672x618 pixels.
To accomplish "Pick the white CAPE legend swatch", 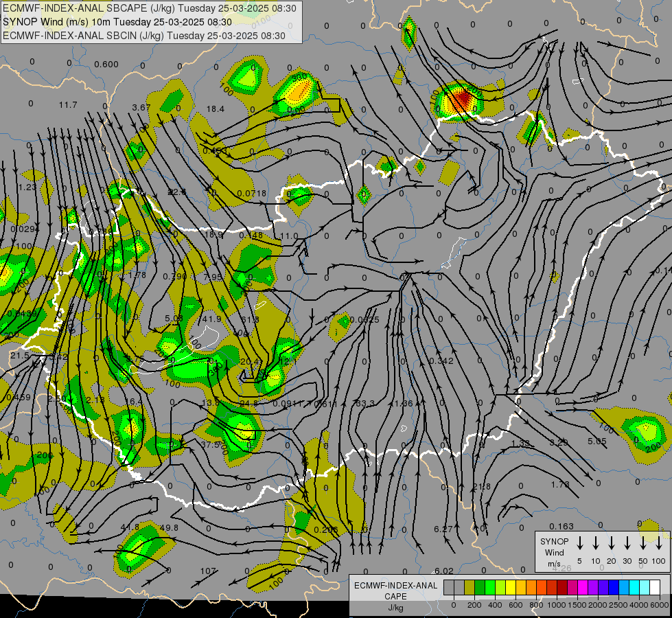I will tap(654, 587).
